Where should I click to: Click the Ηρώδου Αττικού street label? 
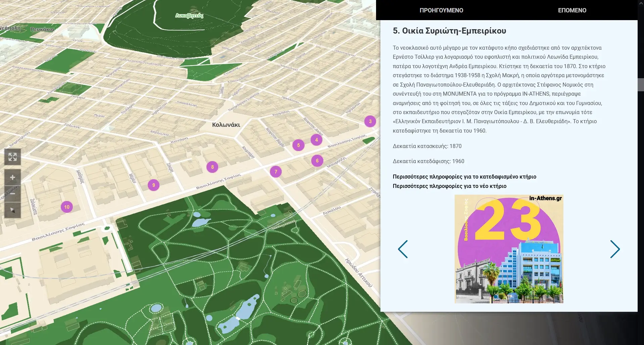coord(359,273)
